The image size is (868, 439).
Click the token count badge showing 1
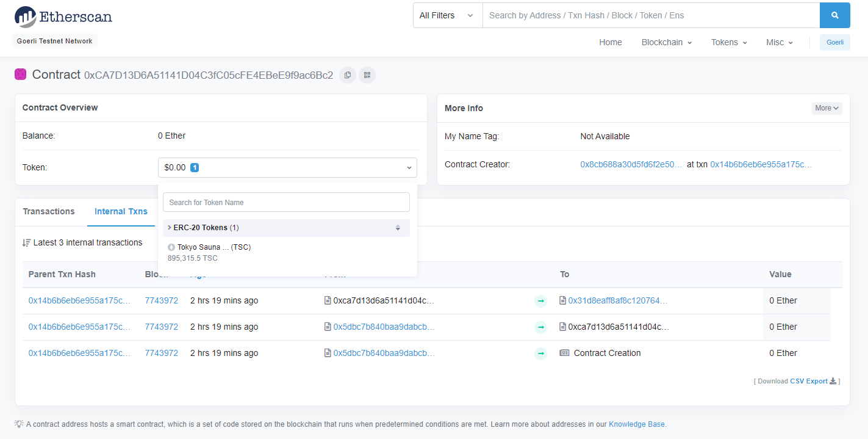tap(195, 167)
